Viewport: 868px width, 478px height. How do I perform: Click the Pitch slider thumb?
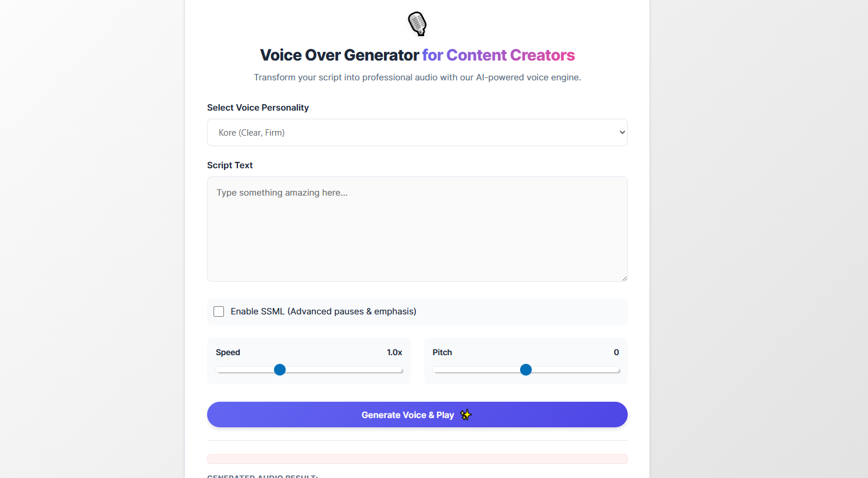pyautogui.click(x=525, y=370)
